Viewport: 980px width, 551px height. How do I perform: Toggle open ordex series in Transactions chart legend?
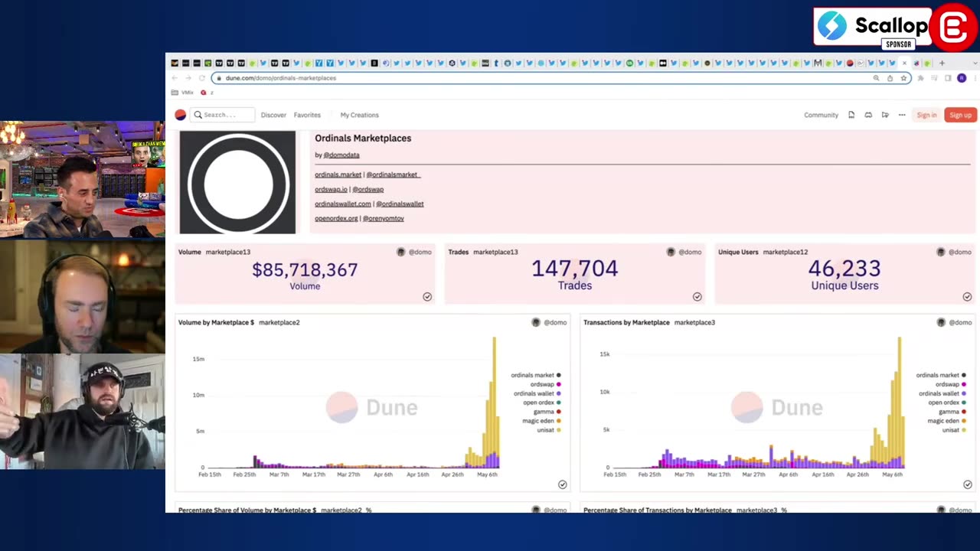[947, 403]
